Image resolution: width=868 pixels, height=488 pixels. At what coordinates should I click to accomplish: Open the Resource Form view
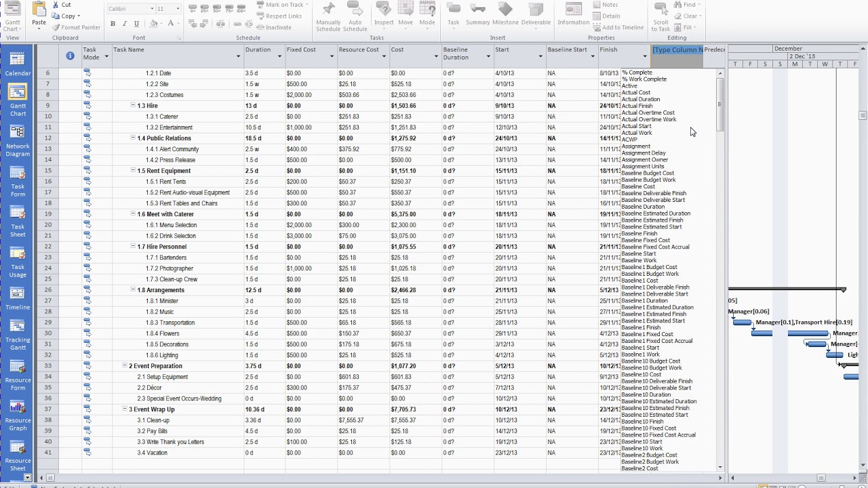pyautogui.click(x=18, y=375)
